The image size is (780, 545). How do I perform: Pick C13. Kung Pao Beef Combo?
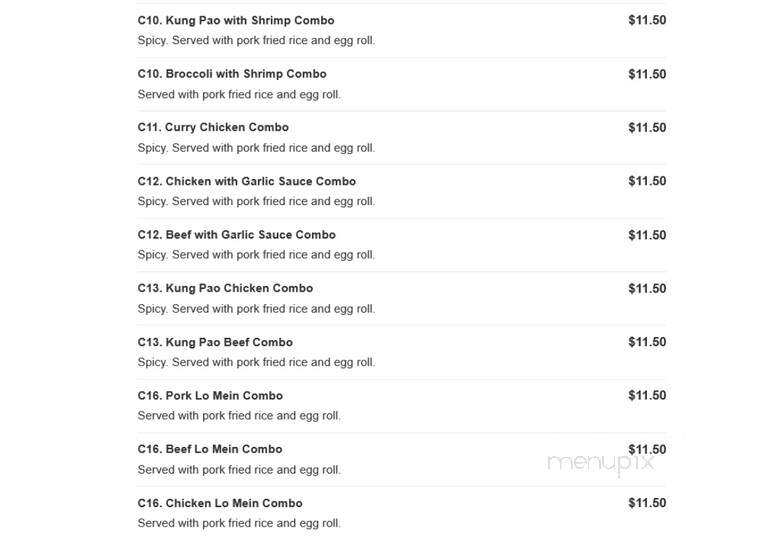(x=215, y=342)
